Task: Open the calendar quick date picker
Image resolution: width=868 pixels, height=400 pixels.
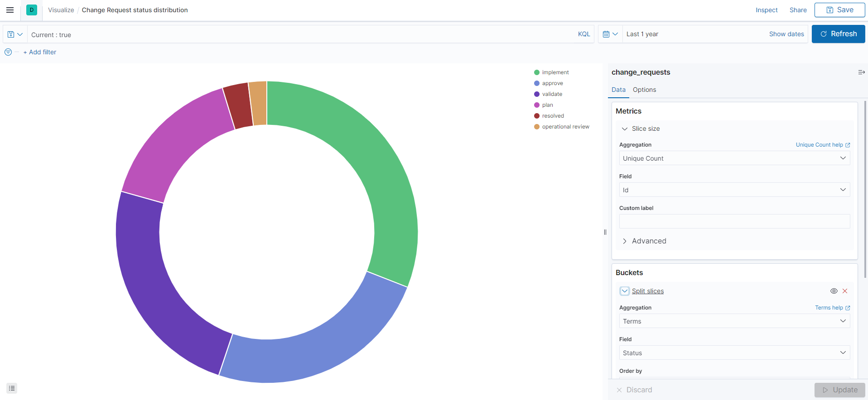Action: (x=610, y=34)
